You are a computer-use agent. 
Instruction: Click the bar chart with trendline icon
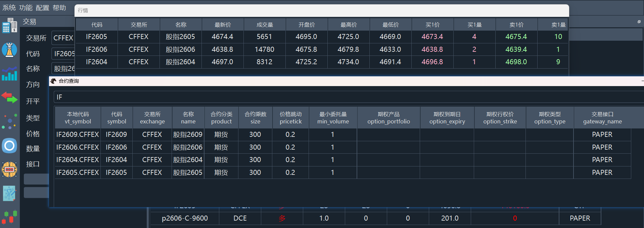coord(9,74)
